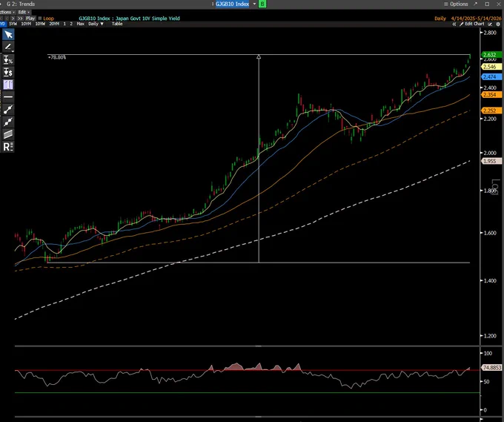Click the green B security badge

[x=262, y=4]
